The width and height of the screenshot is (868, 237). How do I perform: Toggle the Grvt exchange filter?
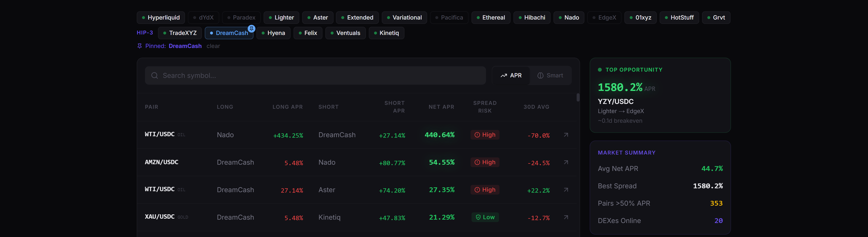tap(716, 18)
